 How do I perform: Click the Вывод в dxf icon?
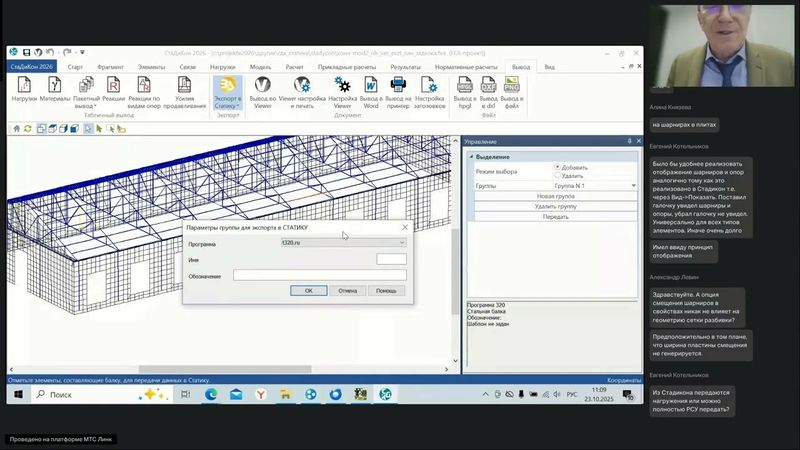[x=488, y=86]
